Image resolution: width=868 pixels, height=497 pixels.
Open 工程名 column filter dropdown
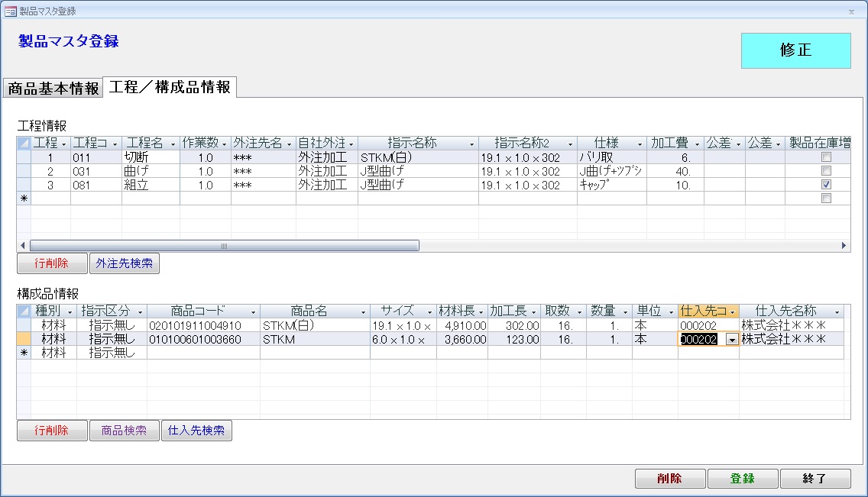click(x=173, y=144)
